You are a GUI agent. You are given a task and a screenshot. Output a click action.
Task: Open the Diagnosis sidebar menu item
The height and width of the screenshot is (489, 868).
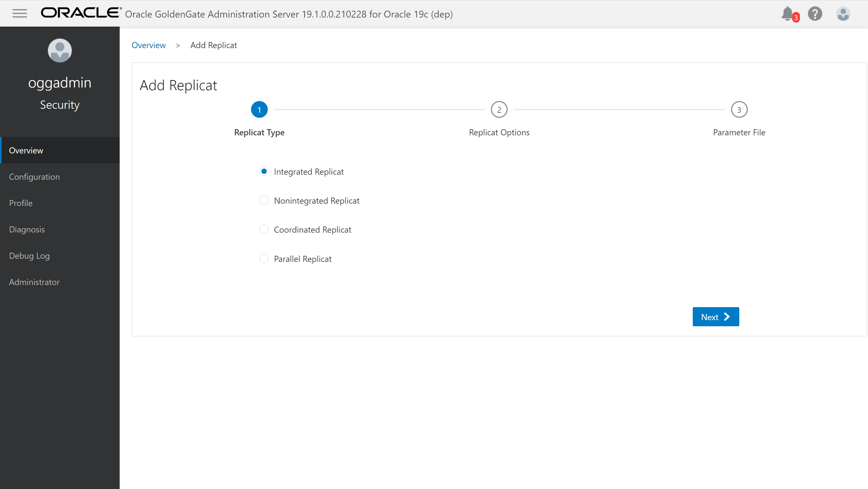coord(27,229)
